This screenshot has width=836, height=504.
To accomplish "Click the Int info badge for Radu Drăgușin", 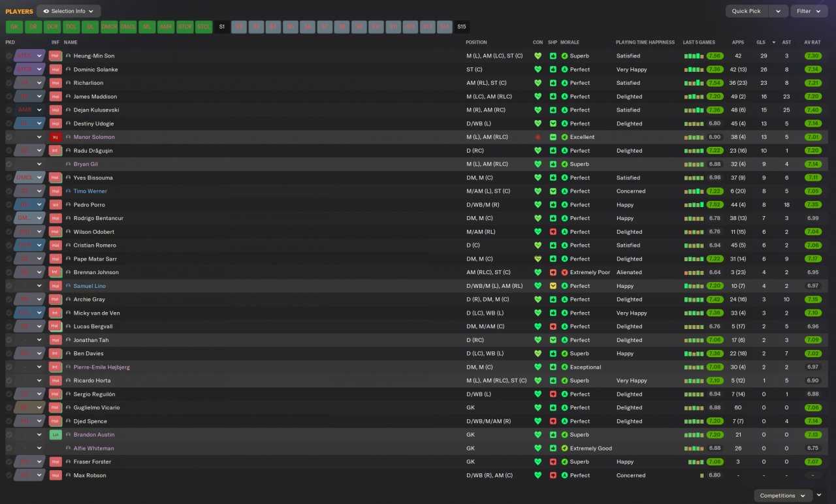I will [55, 151].
